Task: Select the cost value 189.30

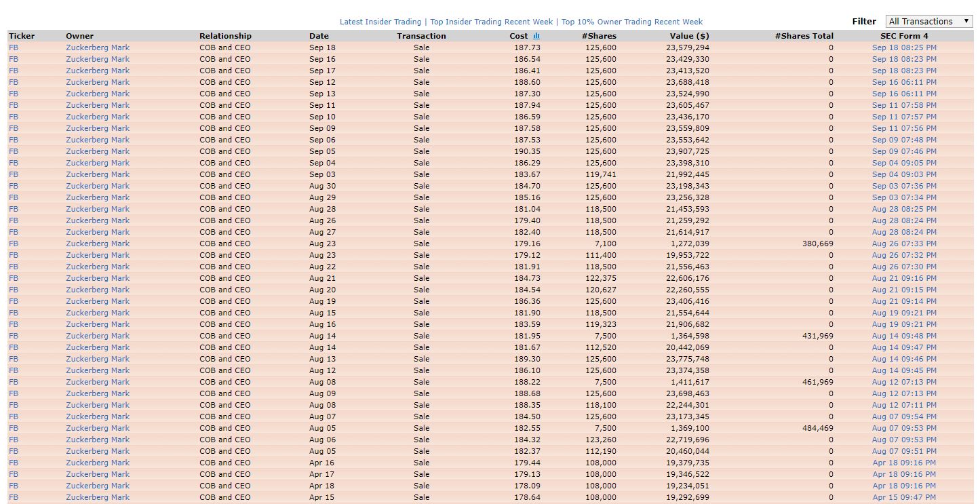Action: click(x=528, y=359)
